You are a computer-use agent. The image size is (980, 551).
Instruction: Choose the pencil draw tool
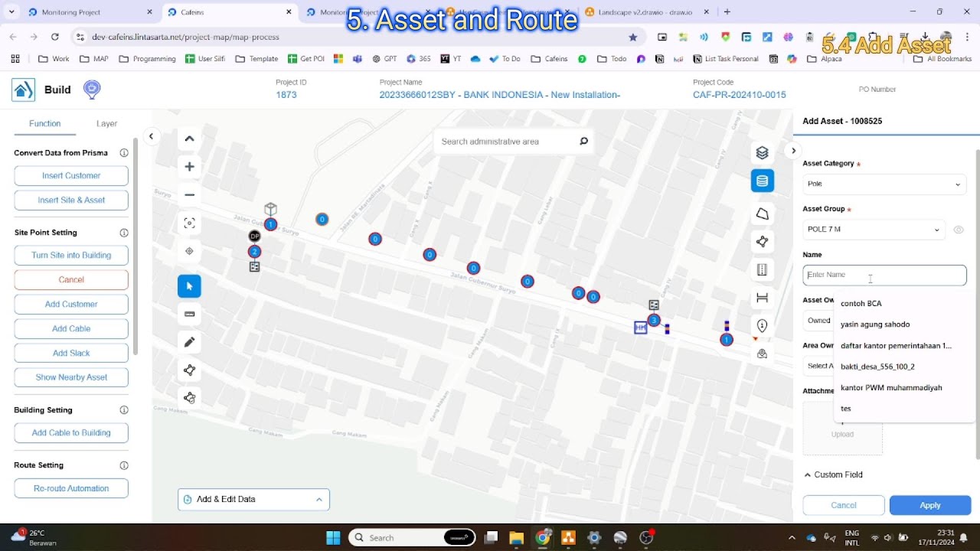190,342
